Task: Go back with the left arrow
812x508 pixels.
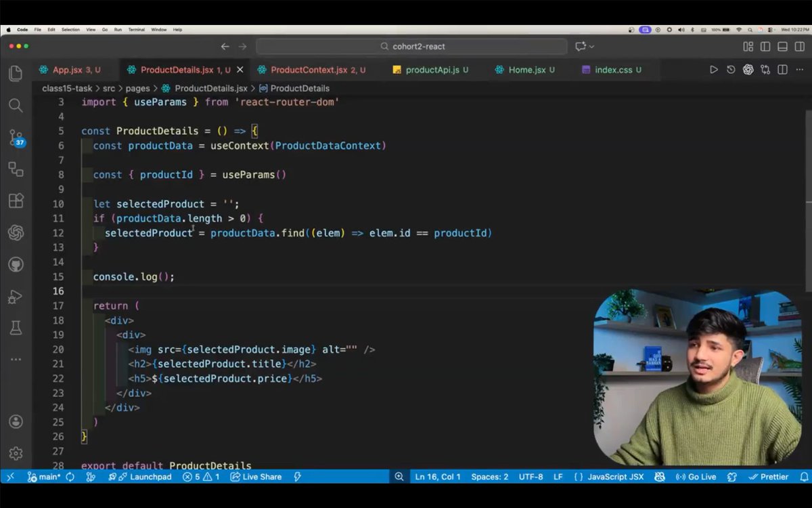Action: (x=225, y=47)
